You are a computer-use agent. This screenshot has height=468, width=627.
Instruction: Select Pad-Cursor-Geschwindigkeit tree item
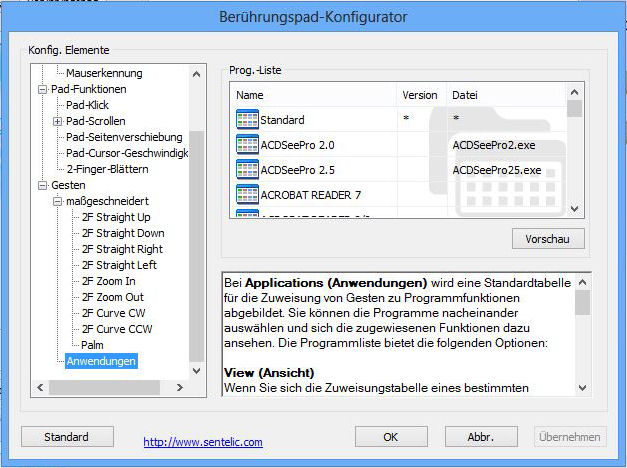(x=127, y=153)
